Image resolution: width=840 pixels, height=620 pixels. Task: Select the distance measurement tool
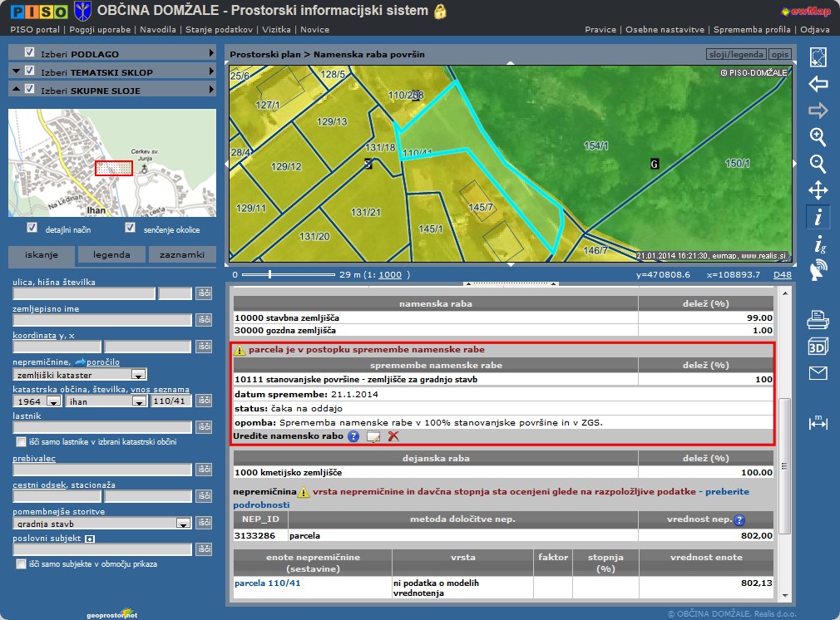click(818, 424)
